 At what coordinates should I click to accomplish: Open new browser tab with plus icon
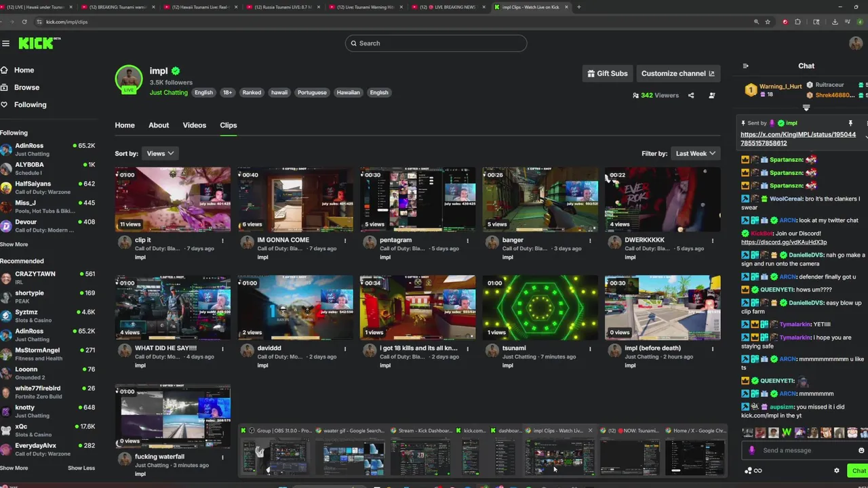578,7
